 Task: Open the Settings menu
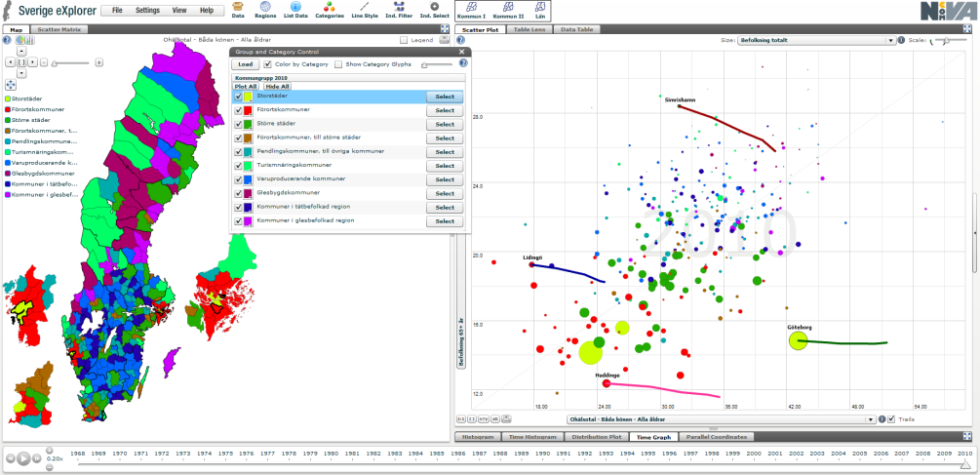(147, 11)
